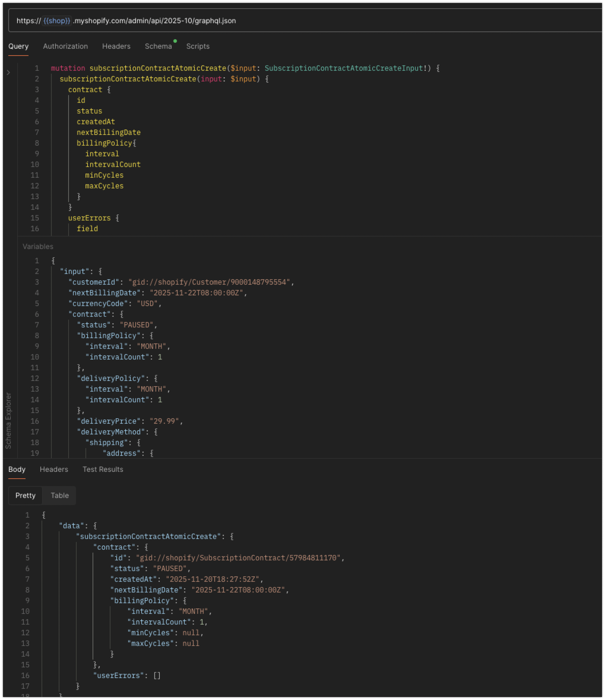Image resolution: width=605 pixels, height=700 pixels.
Task: Open the Test Results tab
Action: pos(103,469)
